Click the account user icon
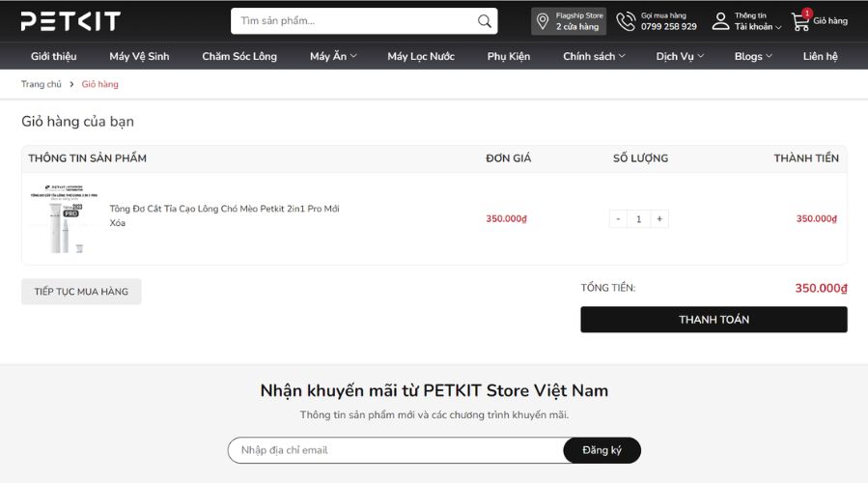Viewport: 868px width, 483px height. (720, 21)
